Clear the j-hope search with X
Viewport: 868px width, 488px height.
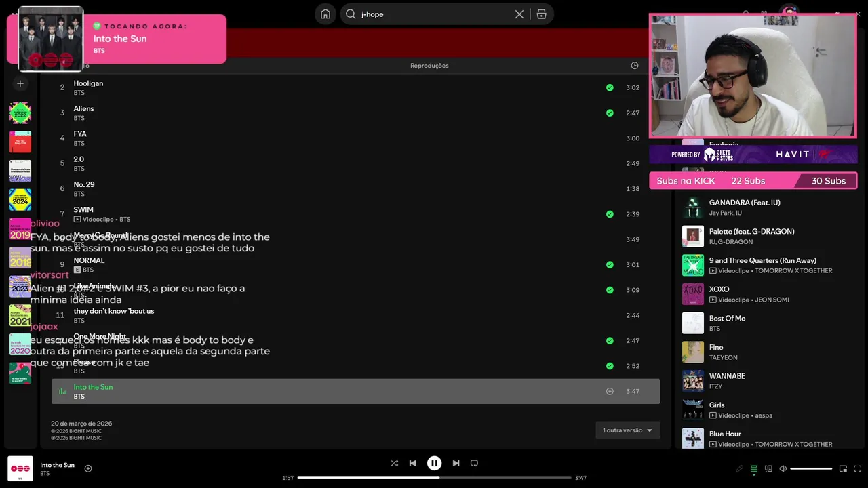[519, 14]
